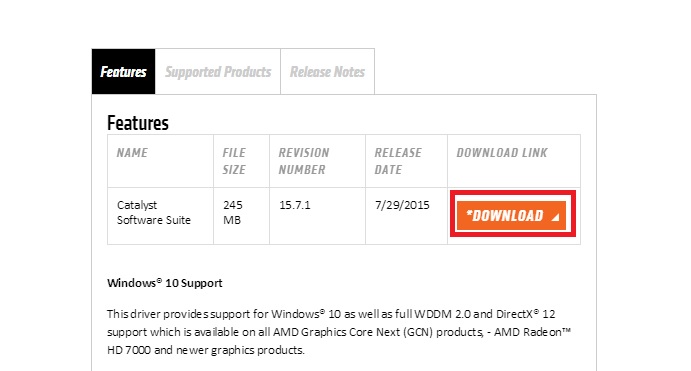
Task: Click the orange *DOWNLOAD button
Action: (511, 215)
